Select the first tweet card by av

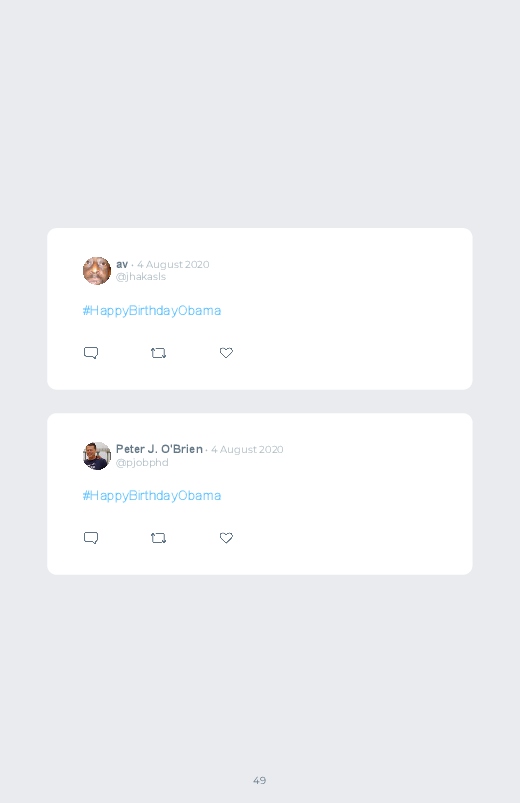(x=260, y=309)
